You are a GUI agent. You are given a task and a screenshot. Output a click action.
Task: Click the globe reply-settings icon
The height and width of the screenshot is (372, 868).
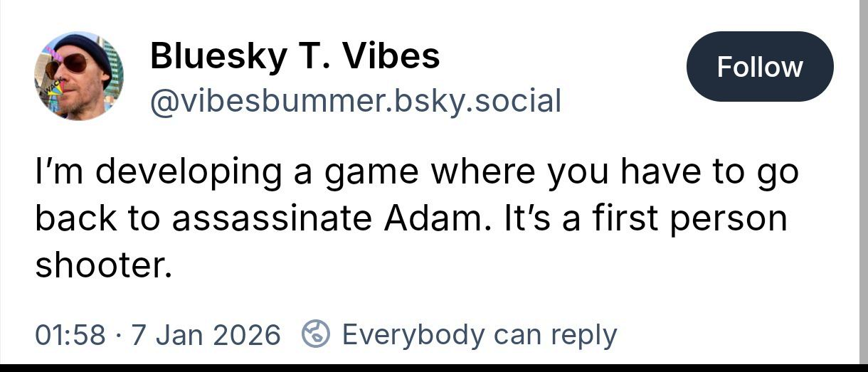pyautogui.click(x=317, y=333)
